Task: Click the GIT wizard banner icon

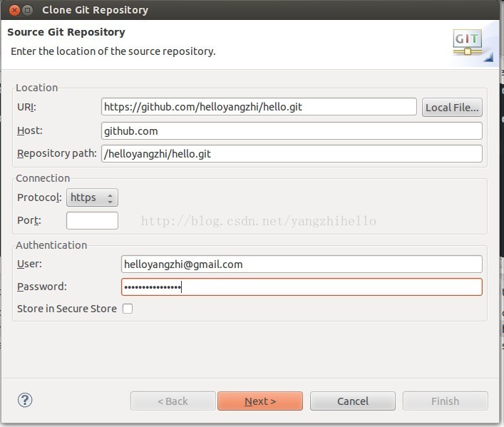Action: pyautogui.click(x=468, y=43)
